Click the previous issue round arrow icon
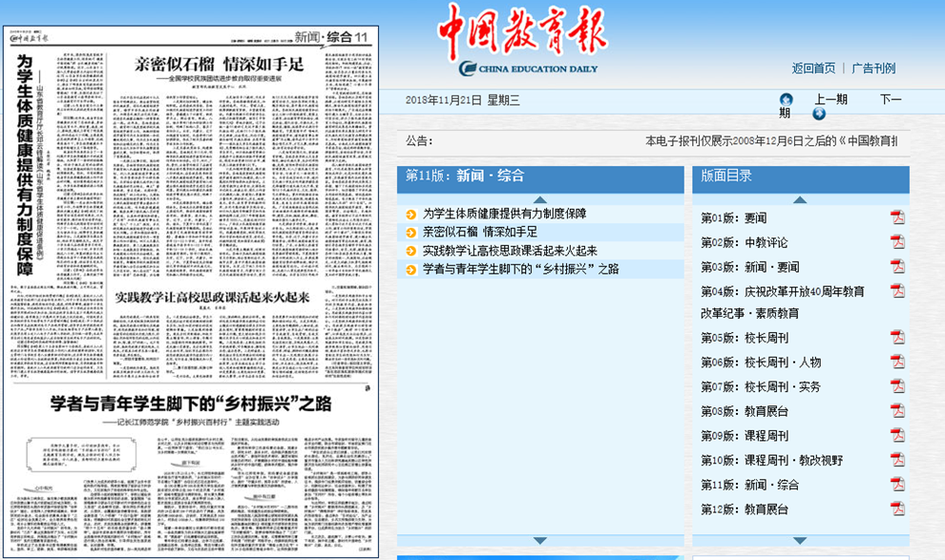This screenshot has width=945, height=560. [786, 99]
